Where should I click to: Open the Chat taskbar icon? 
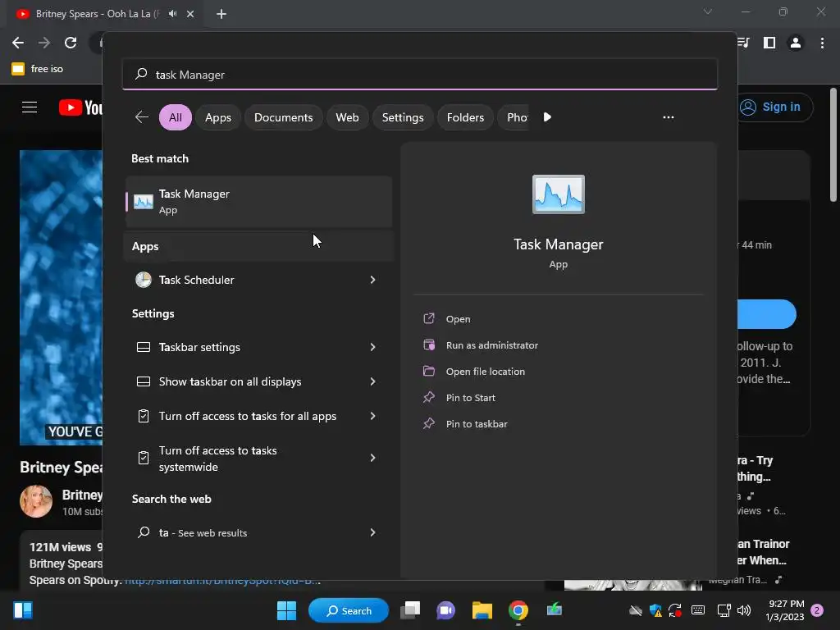point(445,610)
